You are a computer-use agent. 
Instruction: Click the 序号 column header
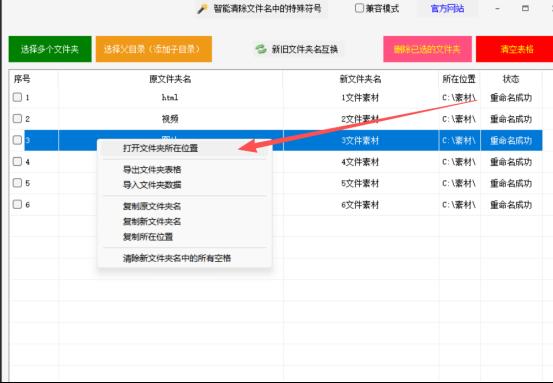tap(22, 79)
